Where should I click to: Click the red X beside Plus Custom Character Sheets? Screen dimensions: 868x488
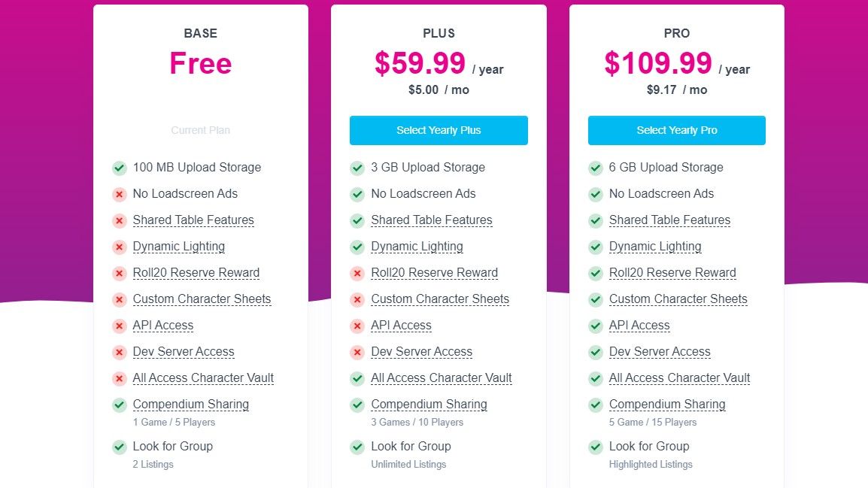357,299
